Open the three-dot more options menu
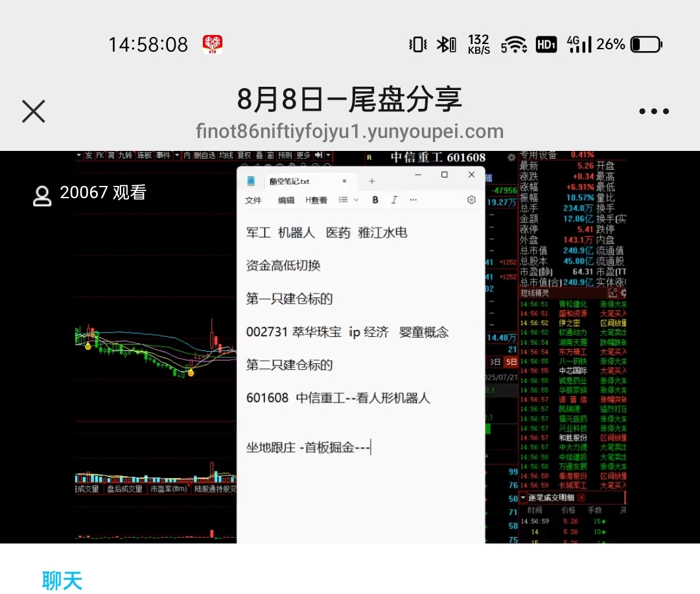 pyautogui.click(x=653, y=111)
